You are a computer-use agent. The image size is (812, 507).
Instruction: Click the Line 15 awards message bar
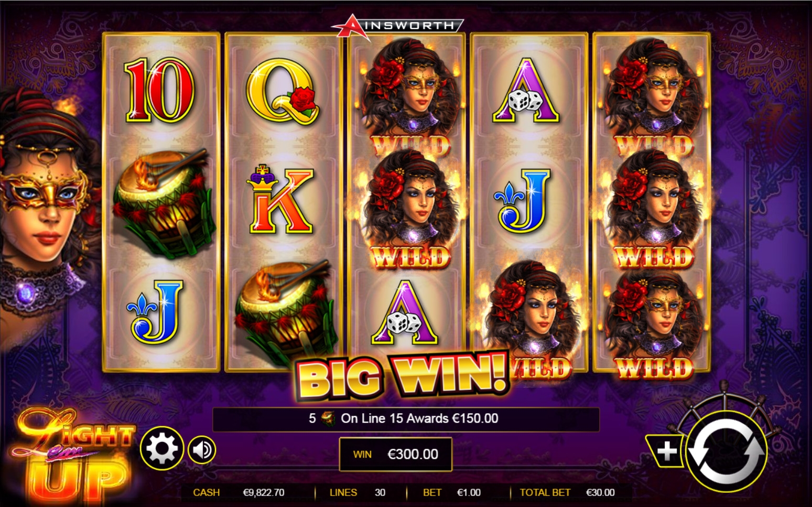point(406,419)
